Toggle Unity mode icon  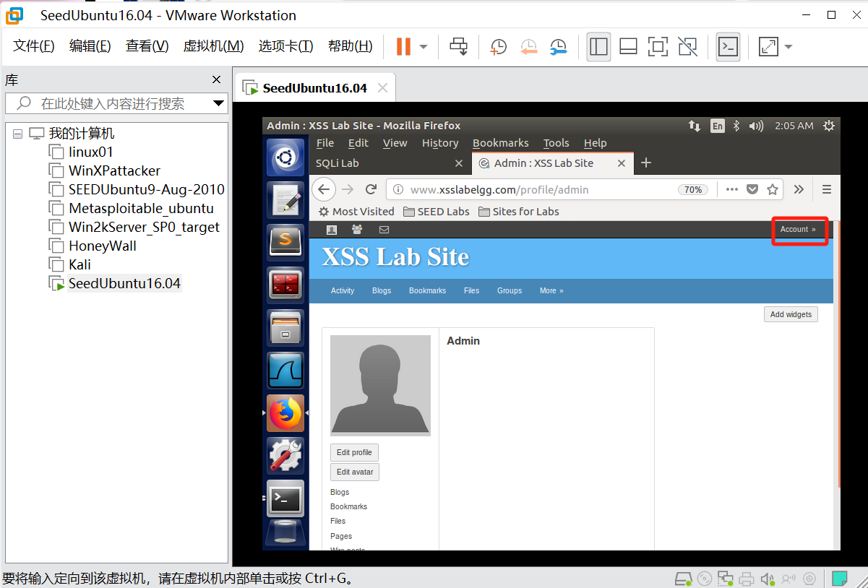687,47
